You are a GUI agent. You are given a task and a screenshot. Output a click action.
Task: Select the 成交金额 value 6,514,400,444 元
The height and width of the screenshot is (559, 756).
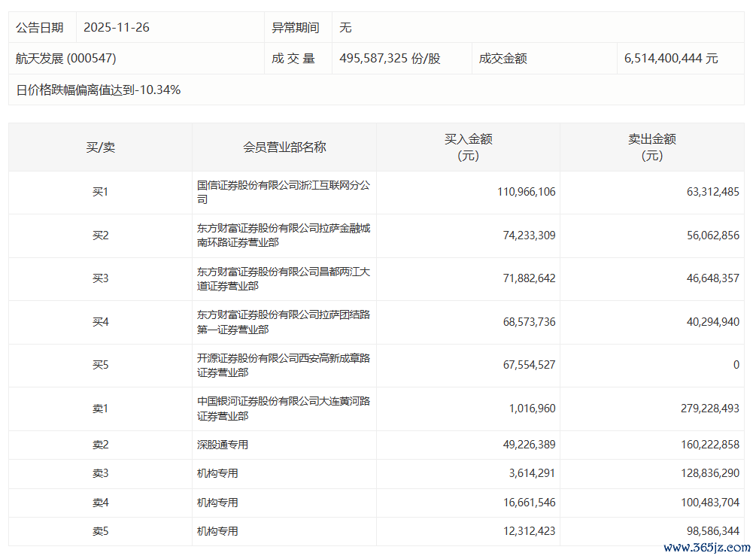671,58
